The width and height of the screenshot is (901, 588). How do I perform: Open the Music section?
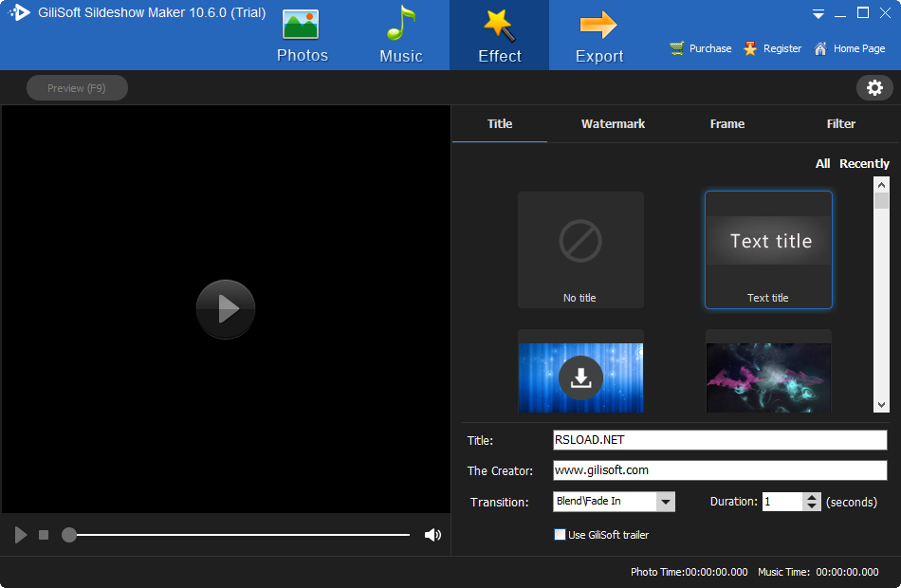[401, 36]
